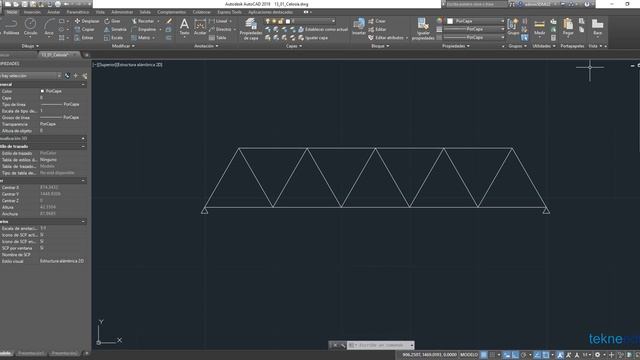Activate the Girar (rotate) tool
Image resolution: width=640 pixels, height=360 pixels.
tap(112, 21)
